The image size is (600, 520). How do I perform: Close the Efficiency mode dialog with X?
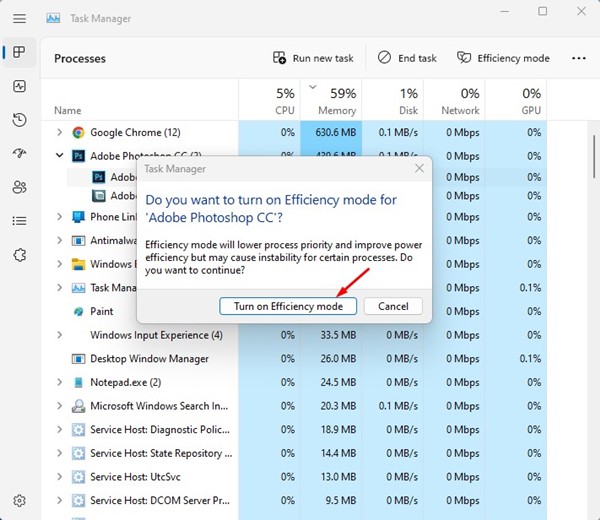(419, 168)
